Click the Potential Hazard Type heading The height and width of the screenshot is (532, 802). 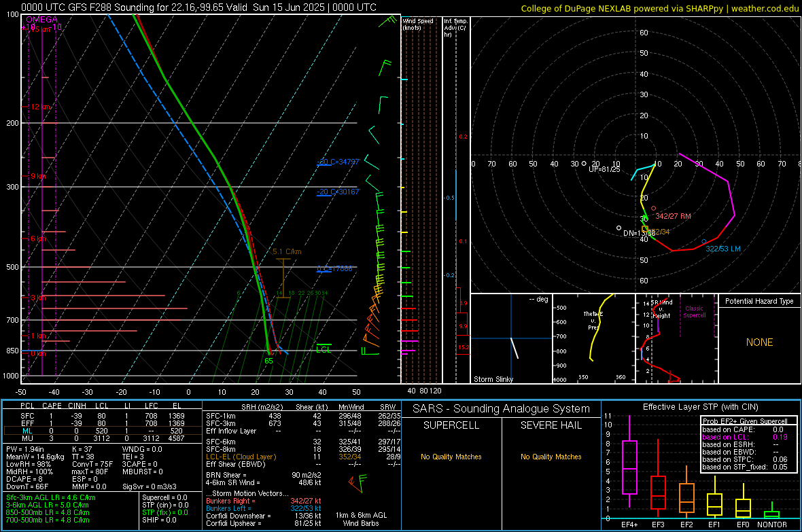click(759, 301)
